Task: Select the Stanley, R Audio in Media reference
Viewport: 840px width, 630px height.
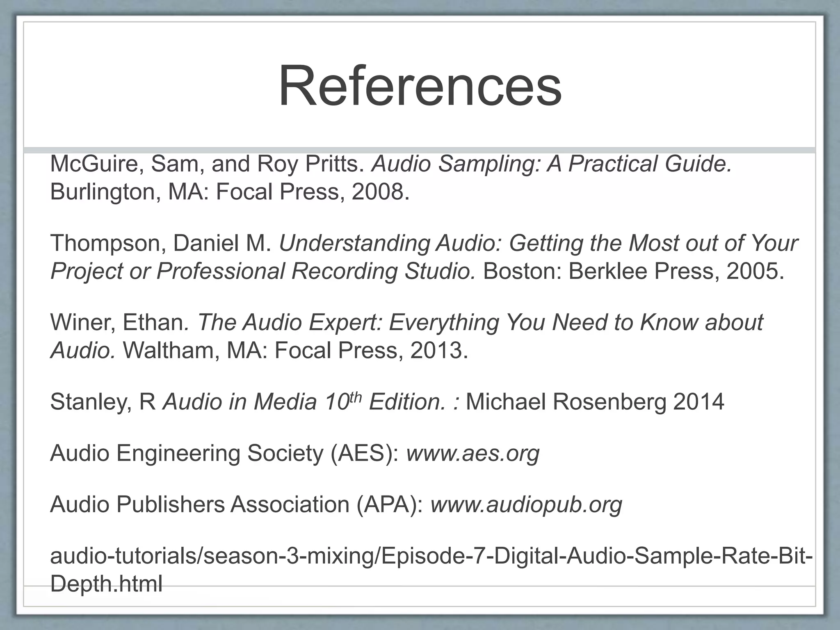Action: tap(387, 402)
